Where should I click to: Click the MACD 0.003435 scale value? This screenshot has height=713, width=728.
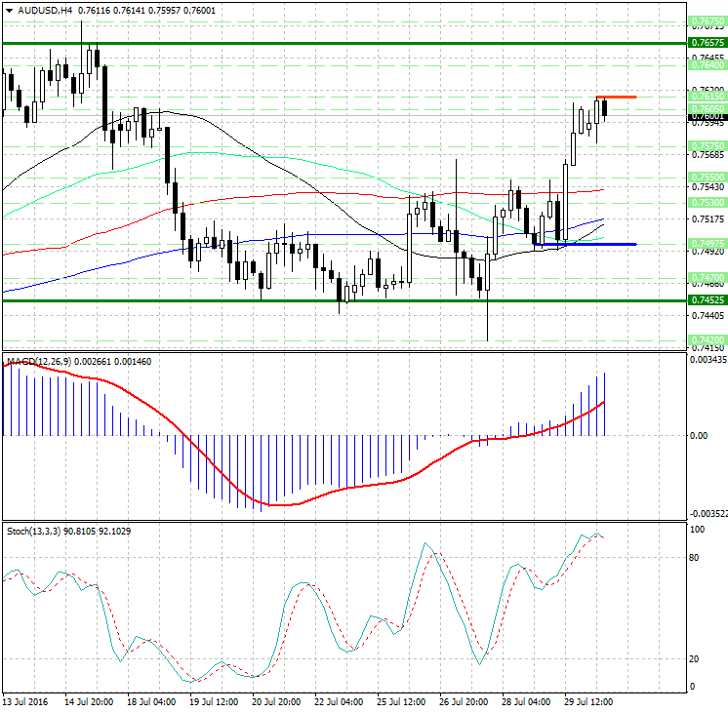[708, 360]
